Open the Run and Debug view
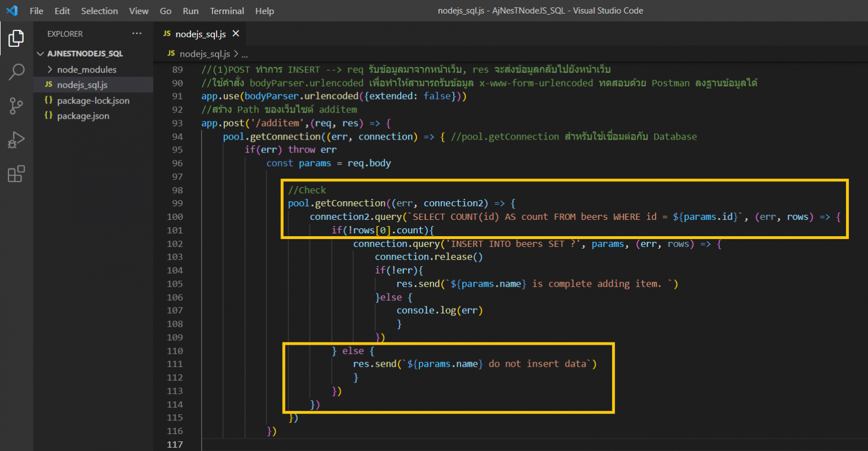 [x=16, y=140]
